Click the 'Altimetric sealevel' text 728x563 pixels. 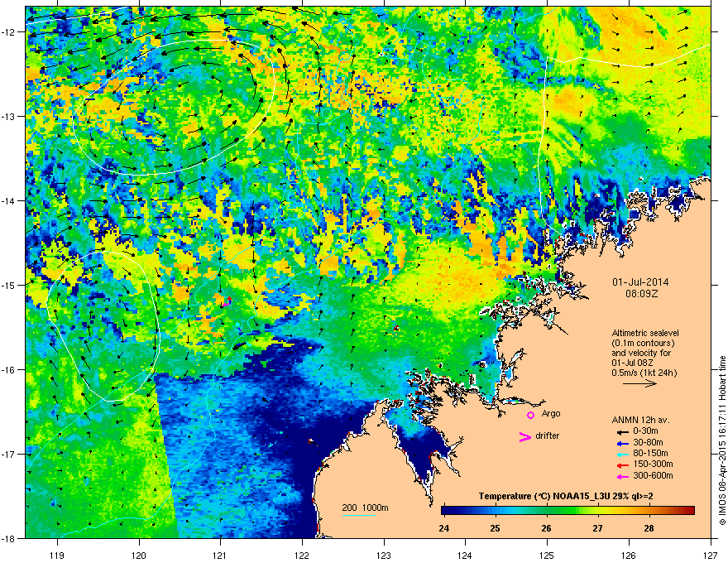[645, 333]
